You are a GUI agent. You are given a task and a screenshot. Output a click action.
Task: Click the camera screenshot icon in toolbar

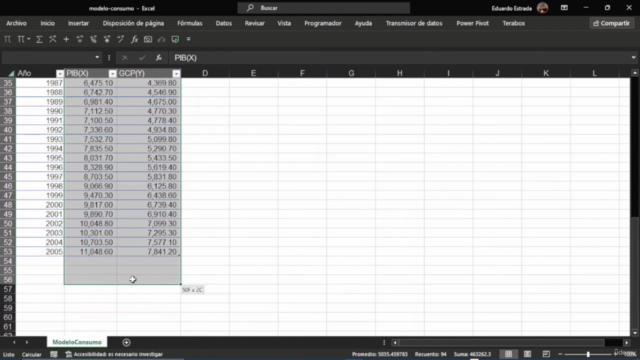coord(148,39)
